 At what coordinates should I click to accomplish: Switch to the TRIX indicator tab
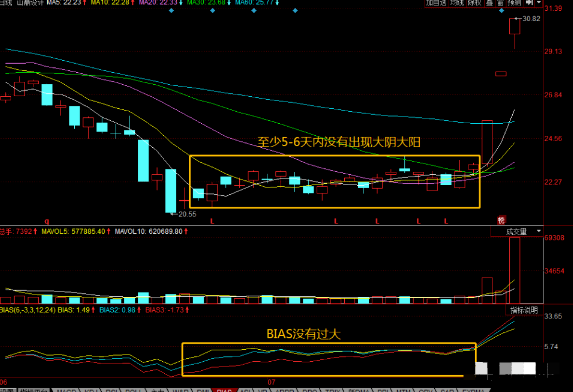tap(332, 390)
